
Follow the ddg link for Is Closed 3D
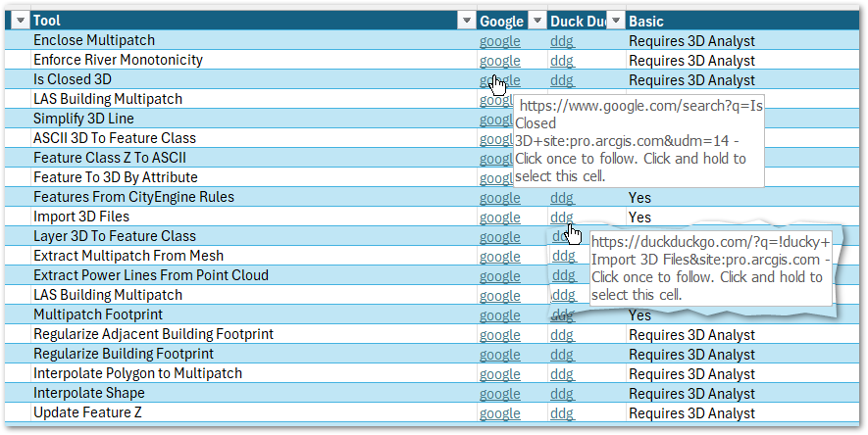point(561,80)
